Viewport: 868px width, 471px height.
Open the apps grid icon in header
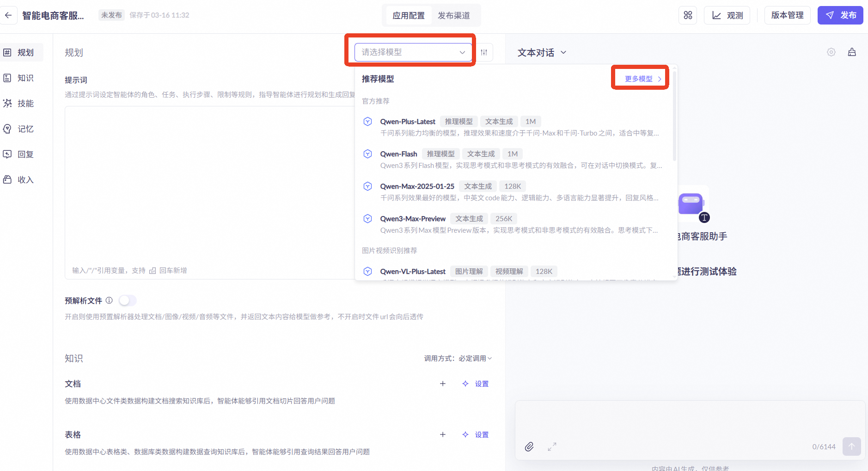point(688,15)
